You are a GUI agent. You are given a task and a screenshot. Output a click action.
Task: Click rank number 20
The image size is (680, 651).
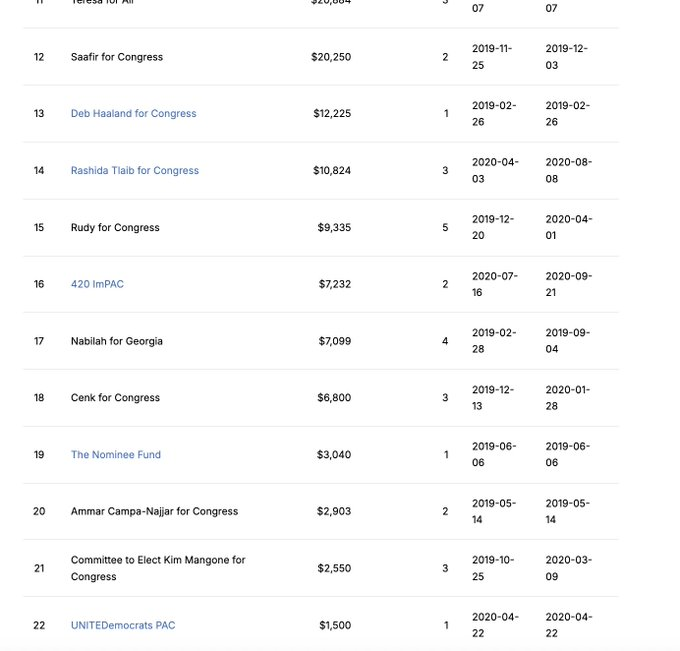39,511
